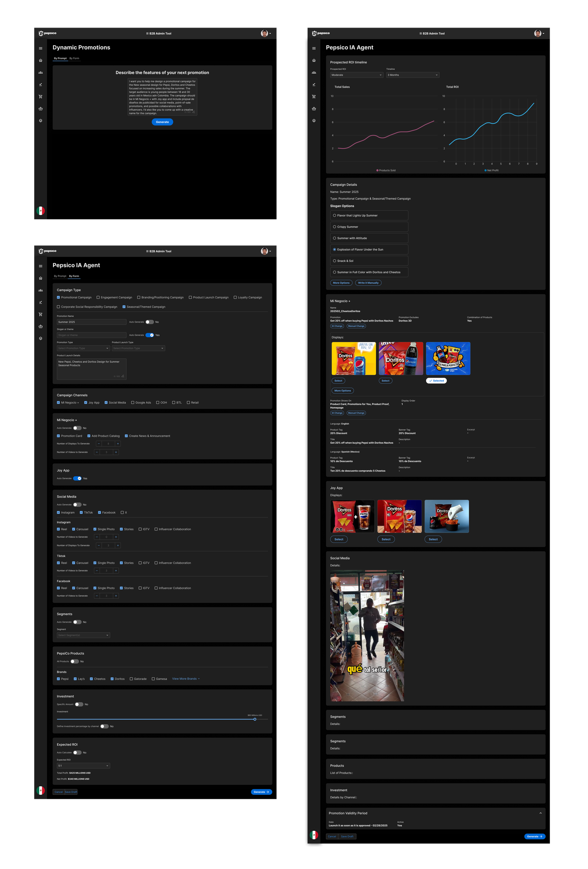Screen dimensions: 588x869
Task: Collapse the Promotion Validity Period section
Action: pyautogui.click(x=541, y=813)
